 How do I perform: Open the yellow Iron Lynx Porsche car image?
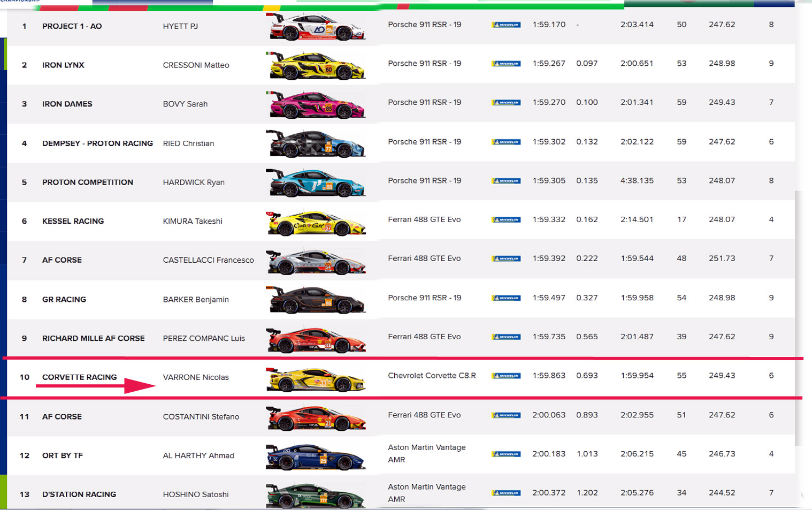[x=316, y=66]
